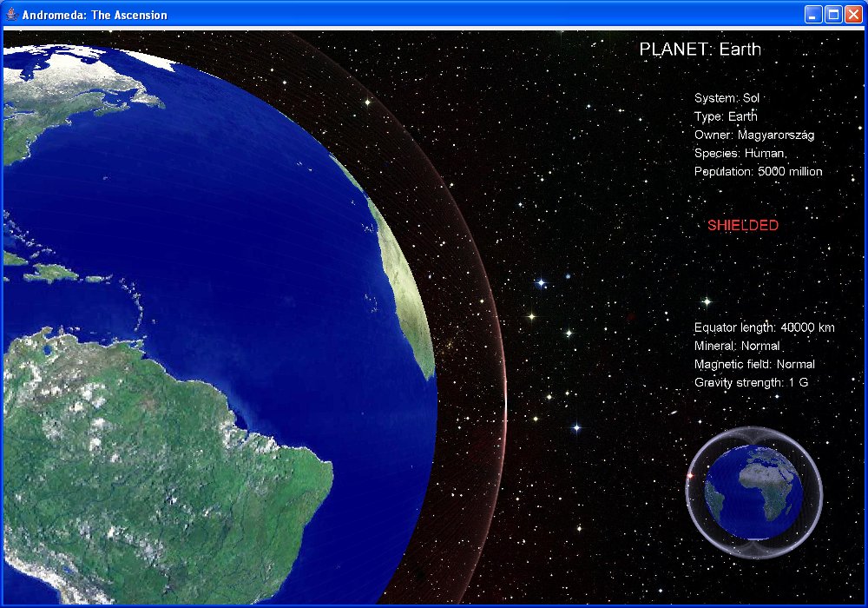The width and height of the screenshot is (868, 608).
Task: Click the PLANET: Earth heading
Action: pos(700,50)
